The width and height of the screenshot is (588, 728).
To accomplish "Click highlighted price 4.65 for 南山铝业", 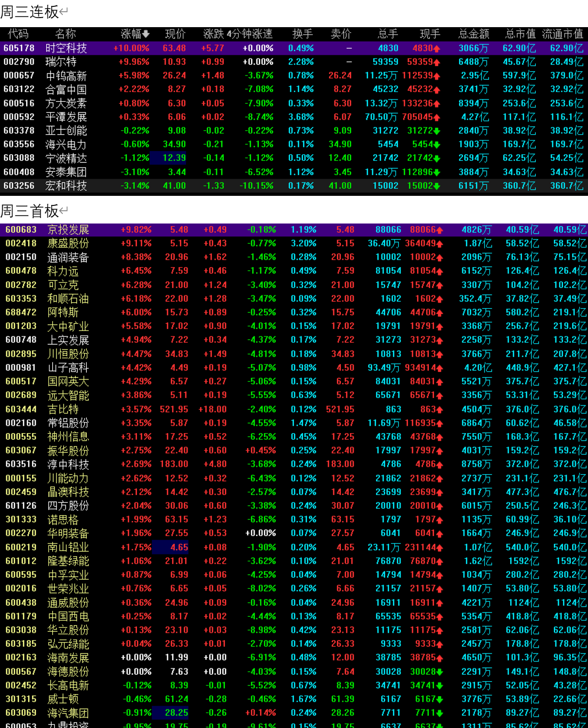I will [179, 547].
